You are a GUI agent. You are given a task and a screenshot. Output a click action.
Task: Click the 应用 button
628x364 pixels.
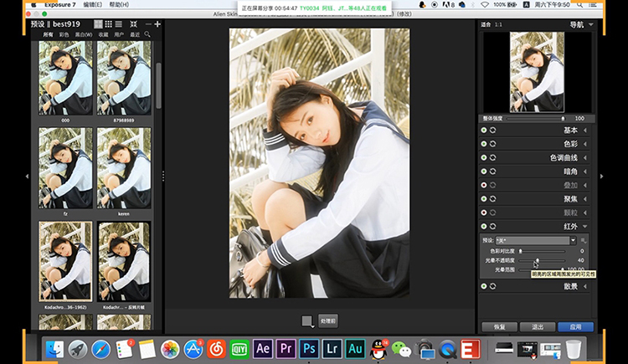[575, 326]
